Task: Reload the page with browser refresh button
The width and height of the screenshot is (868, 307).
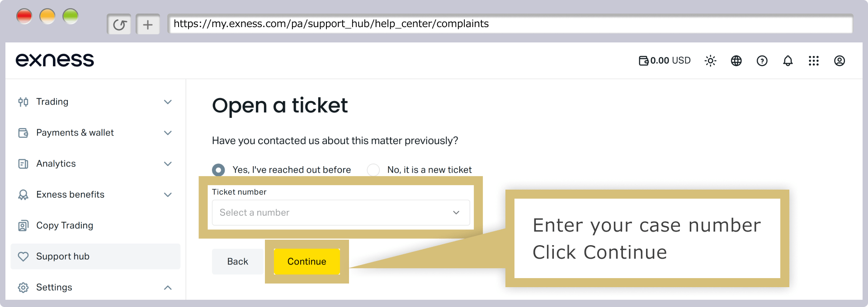Action: [119, 24]
